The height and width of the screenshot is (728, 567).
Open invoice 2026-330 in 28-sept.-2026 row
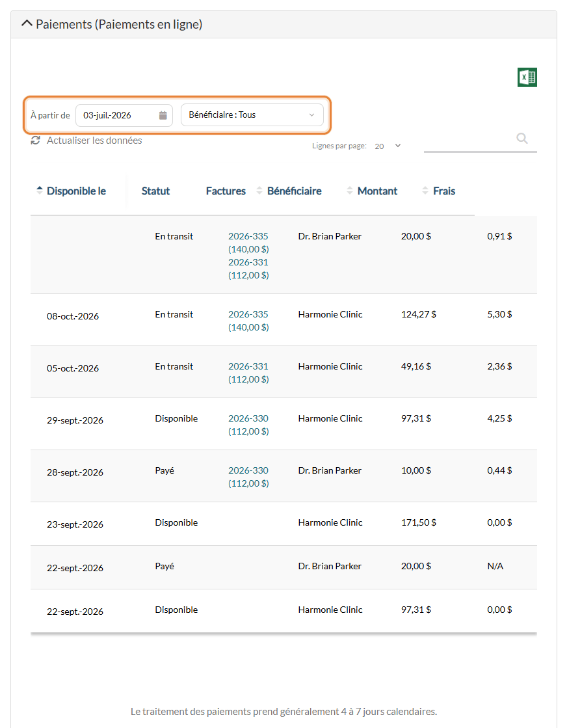(248, 470)
